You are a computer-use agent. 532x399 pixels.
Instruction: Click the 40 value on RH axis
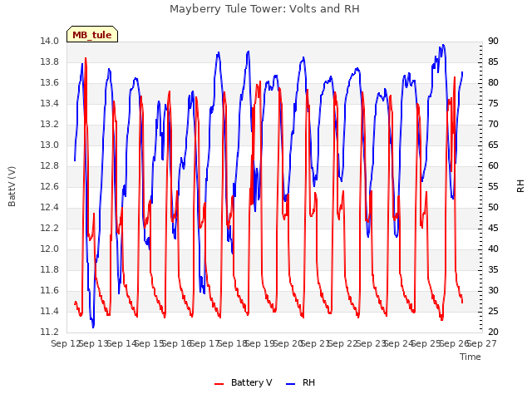click(493, 249)
